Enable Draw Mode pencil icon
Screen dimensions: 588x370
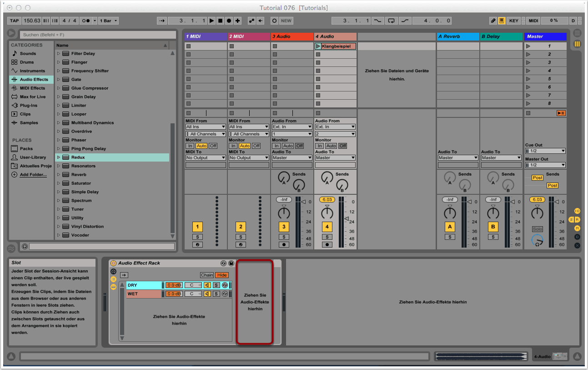pyautogui.click(x=493, y=20)
